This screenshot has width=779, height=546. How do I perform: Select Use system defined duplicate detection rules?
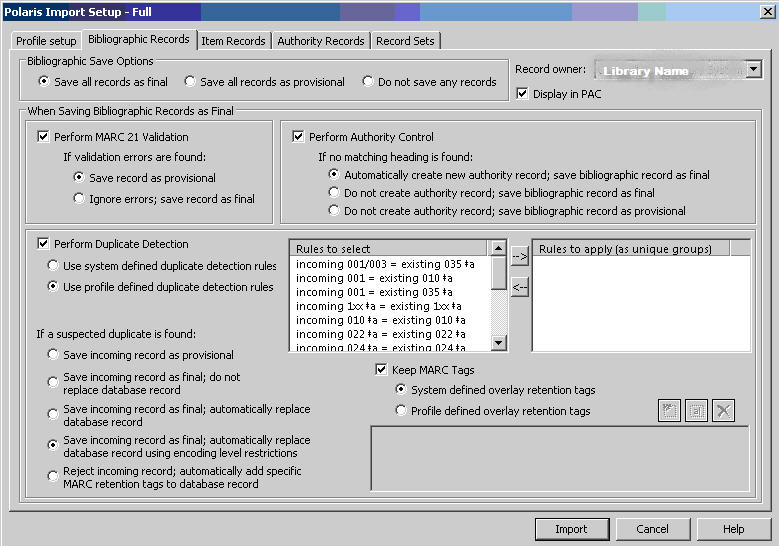pos(53,265)
